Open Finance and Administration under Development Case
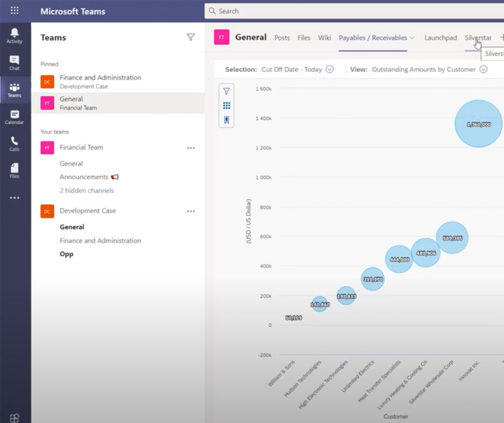 pyautogui.click(x=100, y=240)
